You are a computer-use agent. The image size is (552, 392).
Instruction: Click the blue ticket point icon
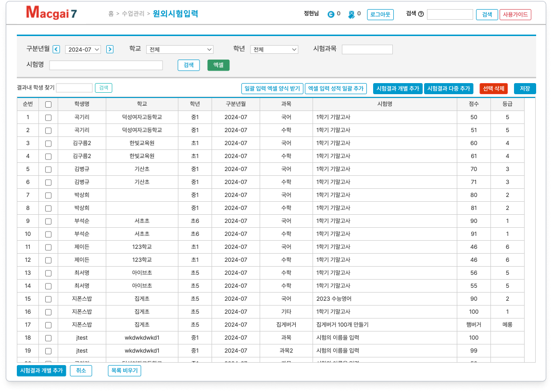351,14
